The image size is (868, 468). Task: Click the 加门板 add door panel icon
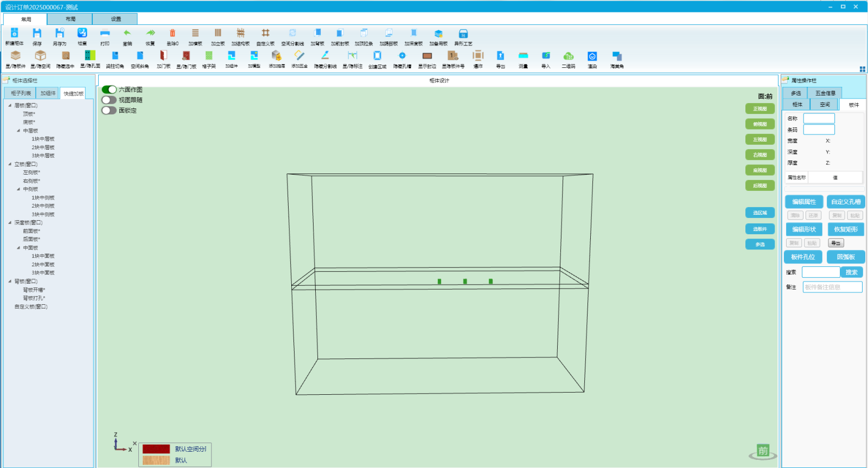(163, 56)
